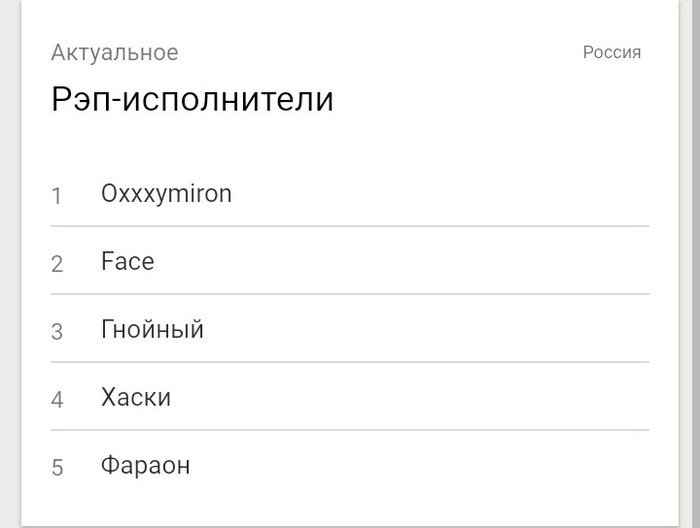Select Хаски from the ranking
Screen dimensions: 700x528
point(136,398)
